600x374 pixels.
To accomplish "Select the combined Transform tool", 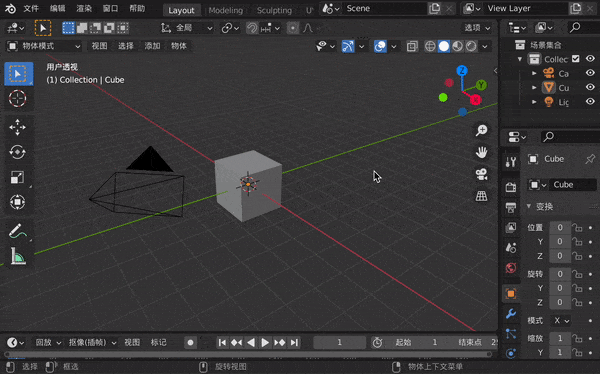I will coord(18,202).
